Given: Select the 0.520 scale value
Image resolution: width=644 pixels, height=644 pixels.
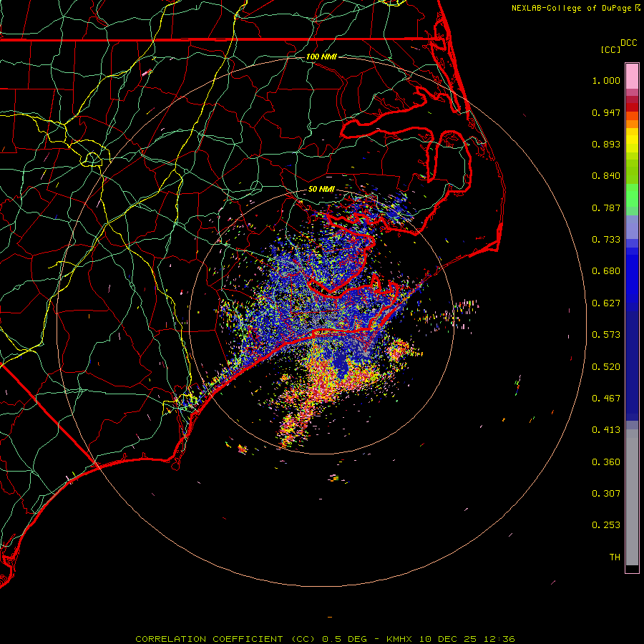Looking at the screenshot, I should coord(606,367).
